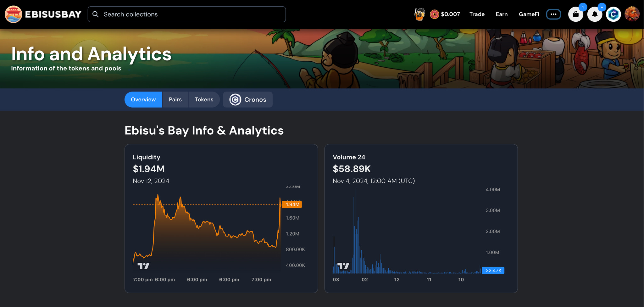
Task: Click the 800.00K axis label
Action: coord(295,249)
